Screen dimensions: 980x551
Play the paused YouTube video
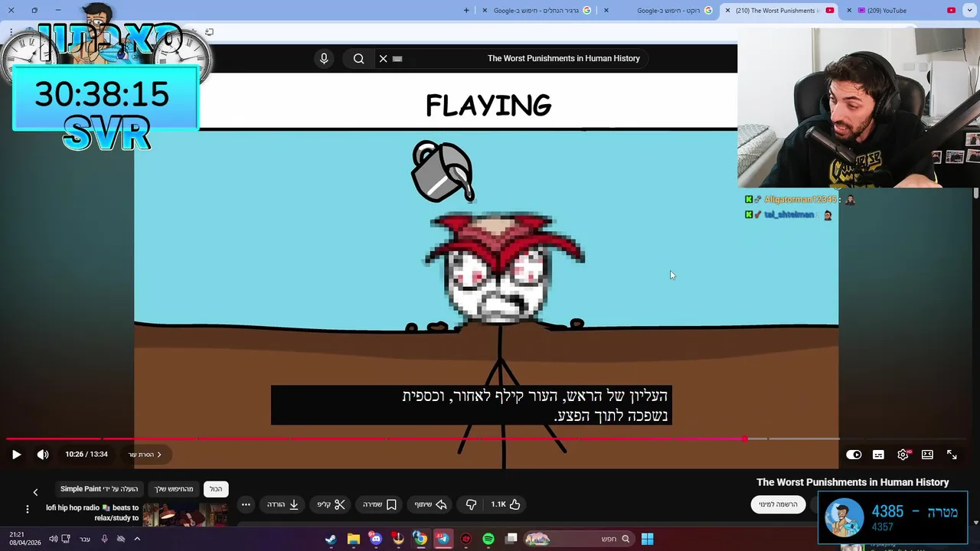click(16, 455)
